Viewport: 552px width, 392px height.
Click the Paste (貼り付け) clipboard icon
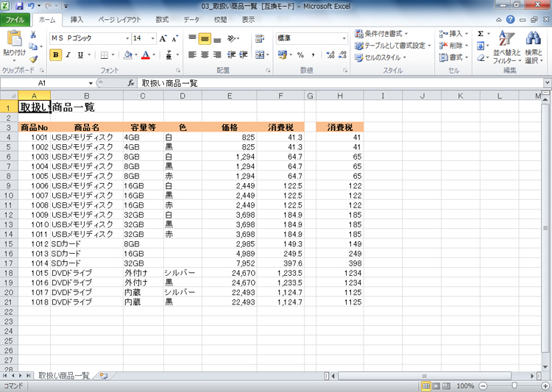(x=14, y=39)
